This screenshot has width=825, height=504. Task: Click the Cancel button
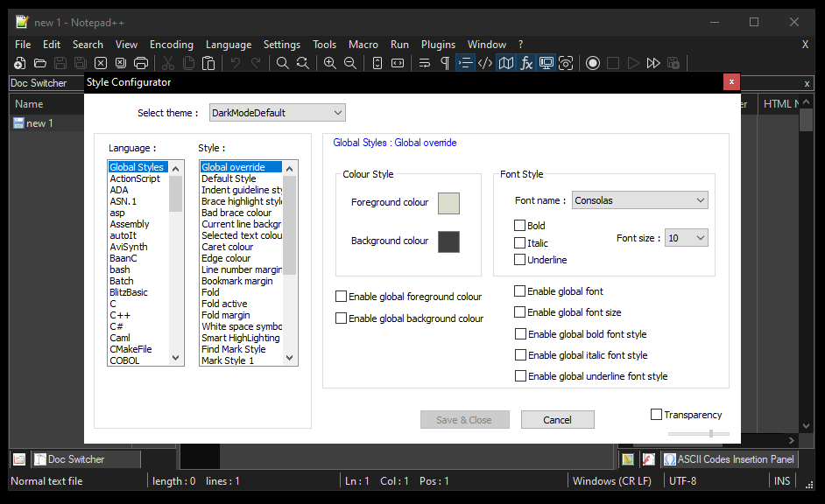(558, 419)
